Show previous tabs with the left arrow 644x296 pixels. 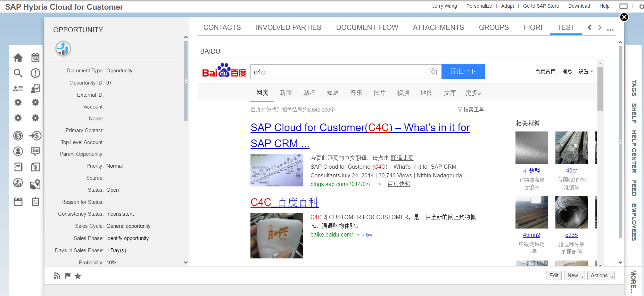pyautogui.click(x=589, y=27)
